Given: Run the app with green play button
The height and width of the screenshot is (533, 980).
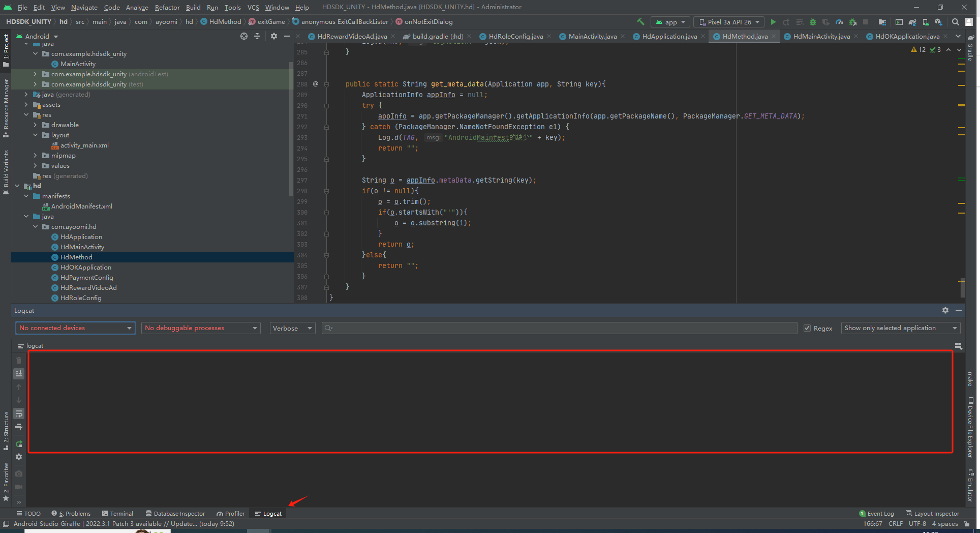Looking at the screenshot, I should click(773, 22).
